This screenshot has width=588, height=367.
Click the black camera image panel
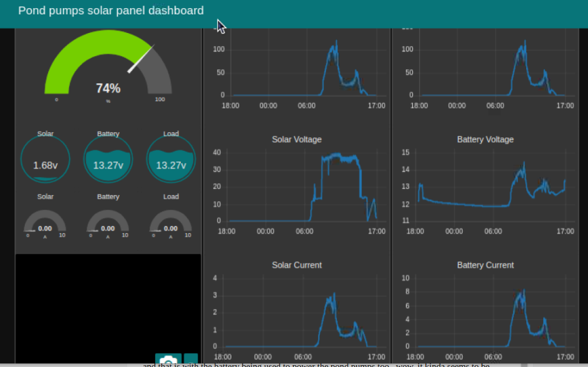pos(108,308)
